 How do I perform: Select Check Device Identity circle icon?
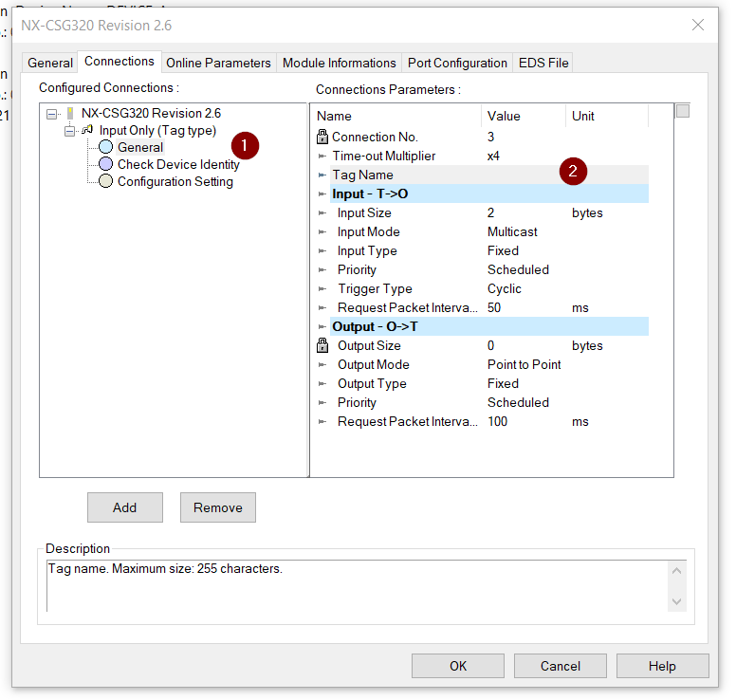click(105, 164)
